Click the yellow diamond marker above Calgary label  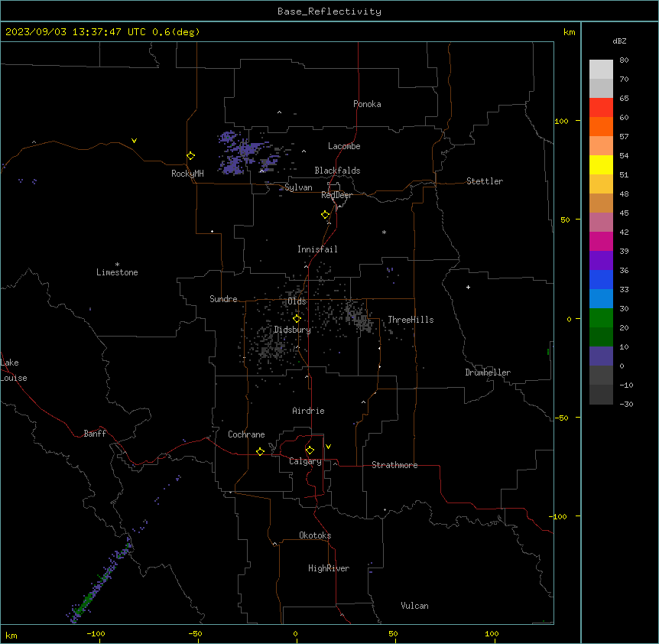310,450
